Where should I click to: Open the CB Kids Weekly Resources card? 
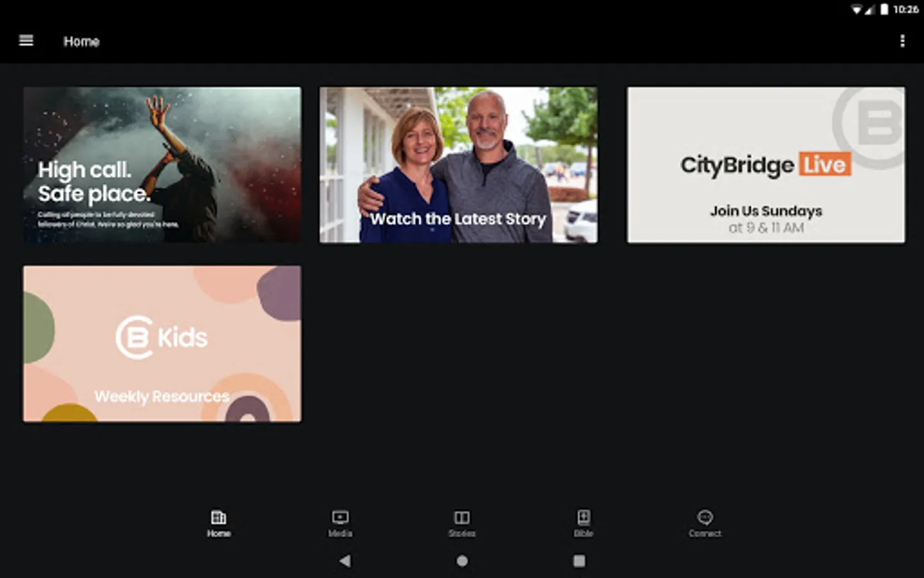[x=162, y=344]
